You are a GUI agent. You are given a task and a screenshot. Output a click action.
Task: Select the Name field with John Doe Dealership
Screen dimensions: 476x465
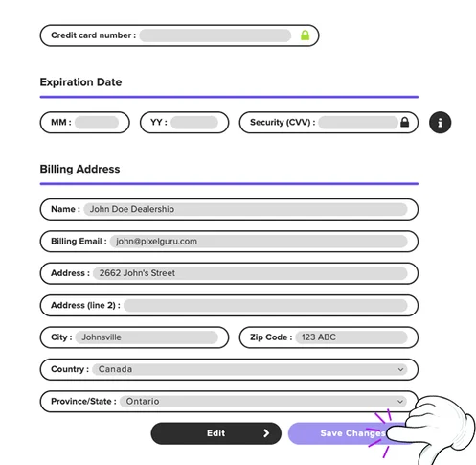coord(245,209)
